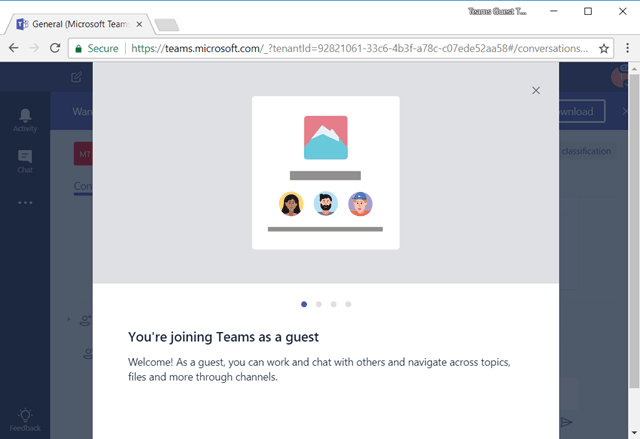Open Chrome three-dot menu
The image size is (640, 439).
tap(627, 48)
